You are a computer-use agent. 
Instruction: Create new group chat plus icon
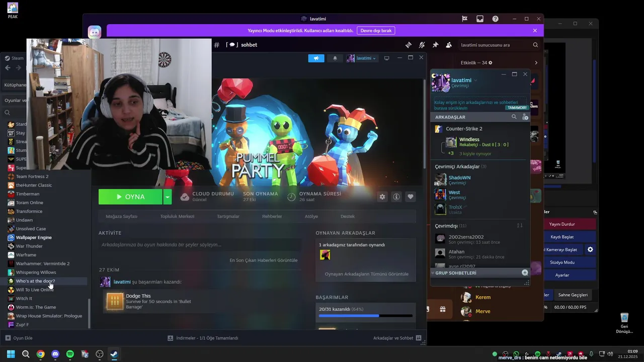click(x=525, y=273)
